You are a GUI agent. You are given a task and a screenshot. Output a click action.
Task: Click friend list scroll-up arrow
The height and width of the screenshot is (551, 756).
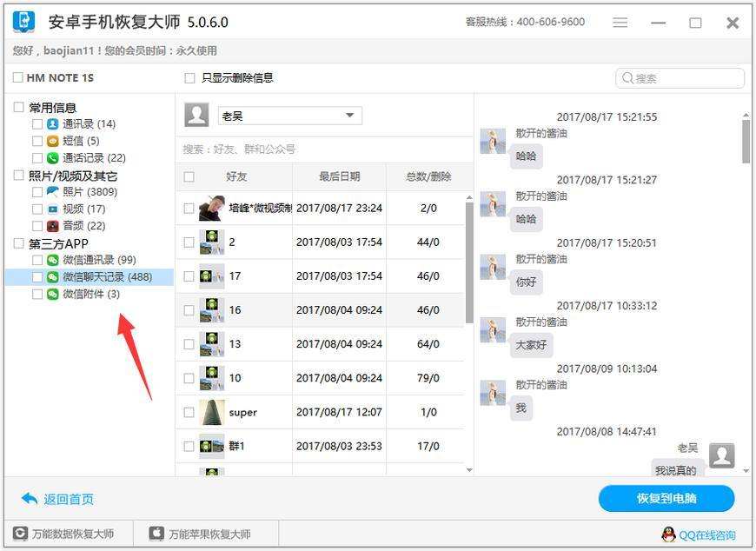(x=469, y=198)
